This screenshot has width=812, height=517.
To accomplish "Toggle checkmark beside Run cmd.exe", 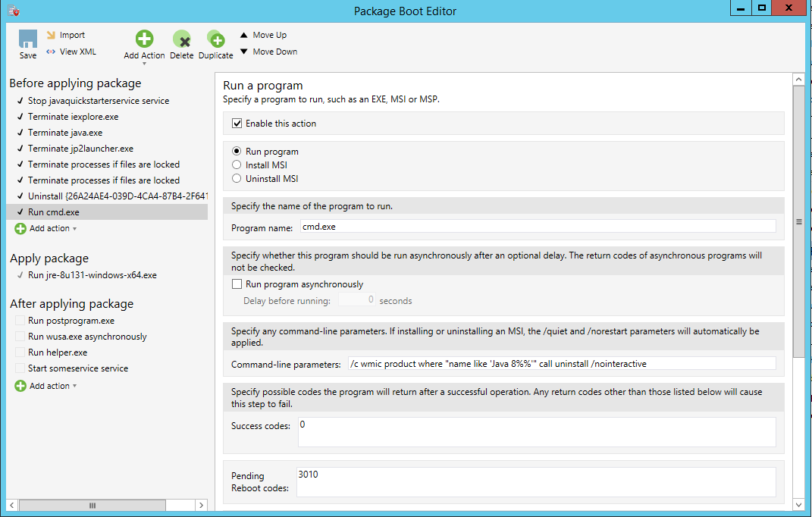I will [20, 211].
